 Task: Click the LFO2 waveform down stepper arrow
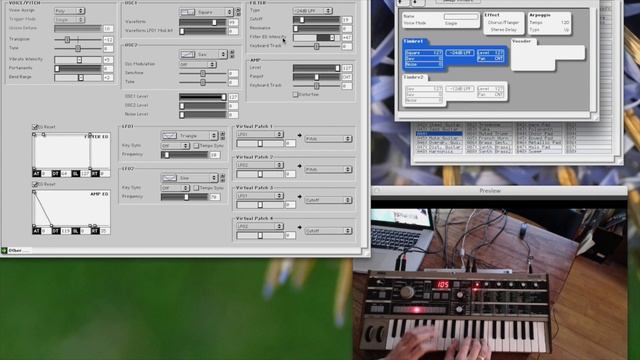click(x=223, y=180)
